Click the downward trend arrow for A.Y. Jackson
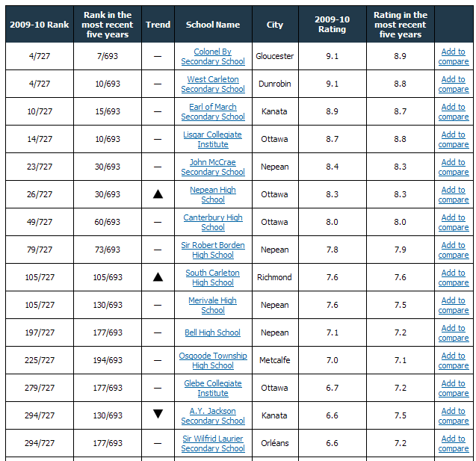The image size is (476, 461). tap(158, 415)
